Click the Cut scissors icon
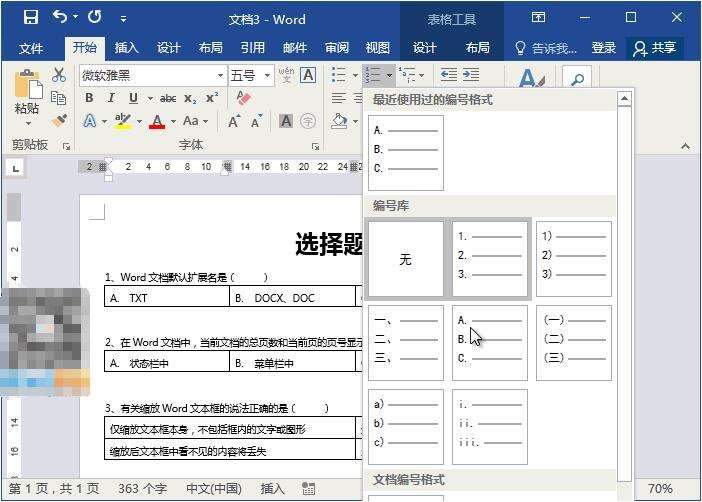Image resolution: width=702 pixels, height=502 pixels. pos(58,75)
